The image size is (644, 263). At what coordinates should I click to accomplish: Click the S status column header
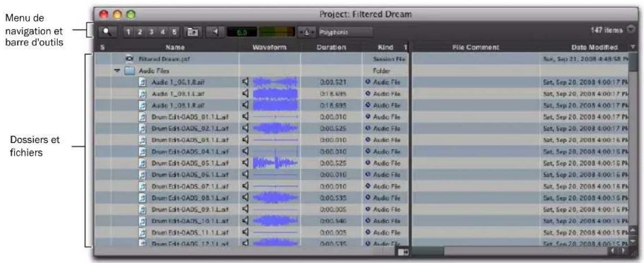[103, 47]
